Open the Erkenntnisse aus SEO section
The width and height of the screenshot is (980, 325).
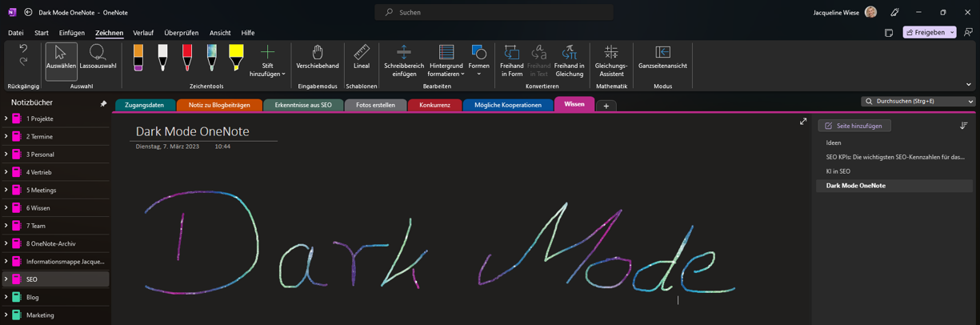(303, 105)
